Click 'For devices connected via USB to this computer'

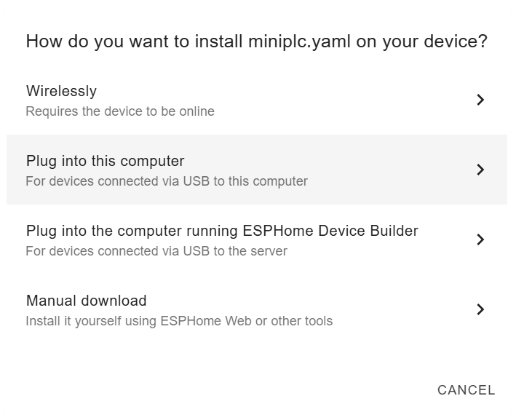(167, 181)
